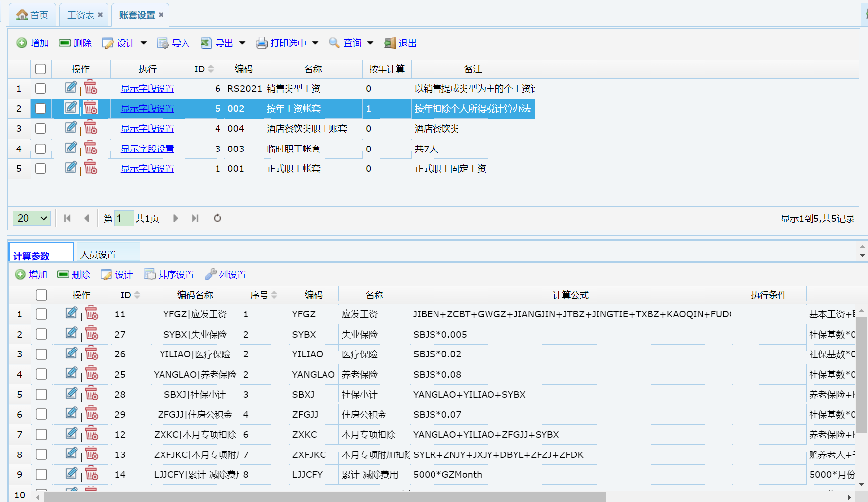Image resolution: width=868 pixels, height=502 pixels.
Task: Expand the 导出 export dropdown arrow
Action: 242,43
